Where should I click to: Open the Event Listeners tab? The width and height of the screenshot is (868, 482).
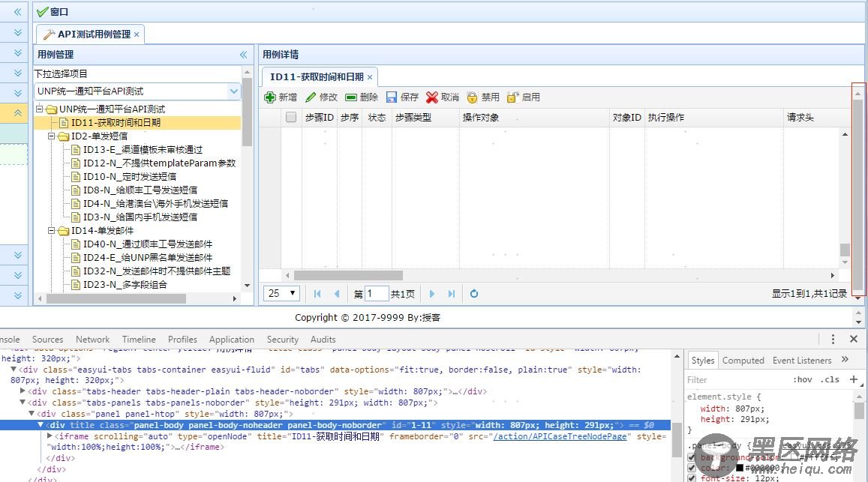tap(802, 361)
